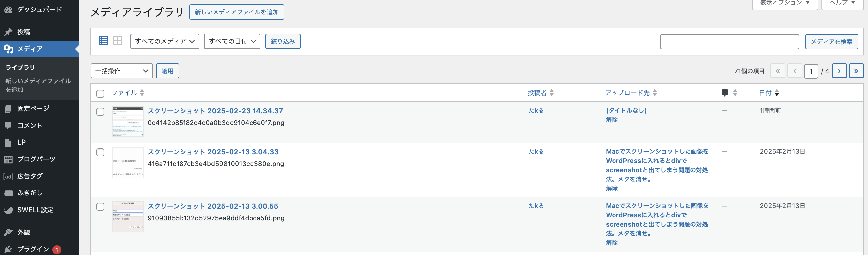Click the comments column bubble icon
This screenshot has width=868, height=255.
click(x=725, y=93)
